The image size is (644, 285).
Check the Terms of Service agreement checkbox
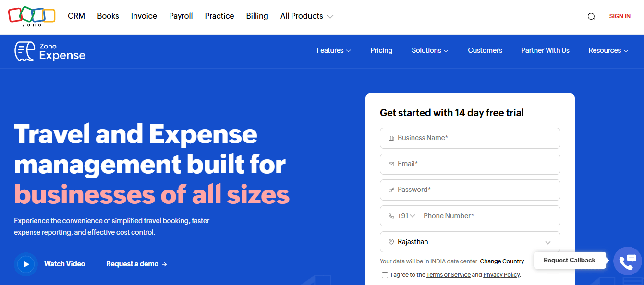(385, 274)
